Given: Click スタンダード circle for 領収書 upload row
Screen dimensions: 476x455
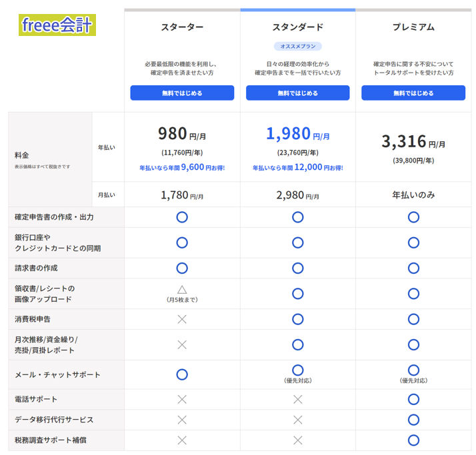Looking at the screenshot, I should tap(298, 294).
